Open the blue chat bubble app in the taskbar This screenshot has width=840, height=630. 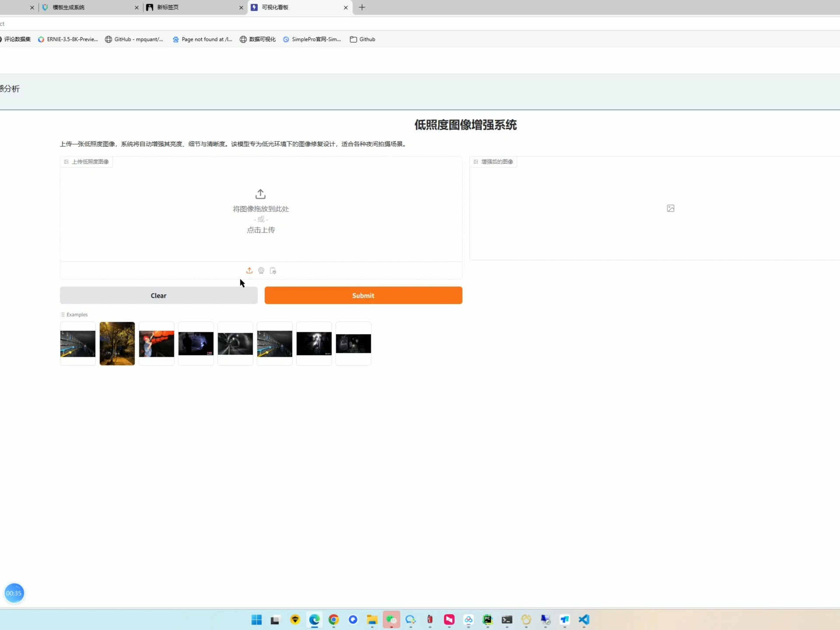coord(411,619)
